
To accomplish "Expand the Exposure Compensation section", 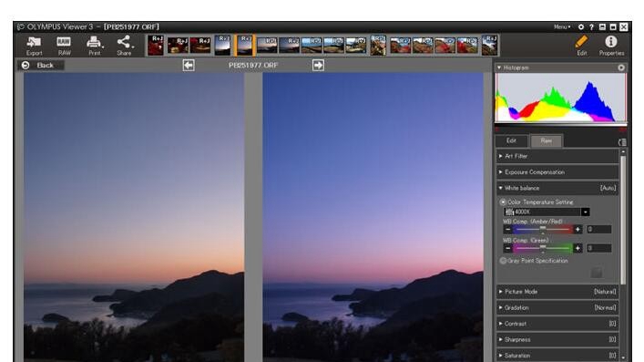I will click(x=557, y=172).
